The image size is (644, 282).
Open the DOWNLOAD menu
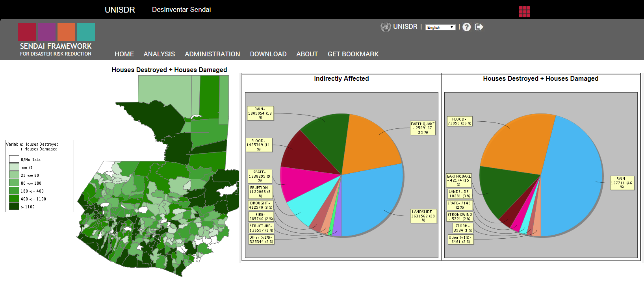tap(268, 54)
